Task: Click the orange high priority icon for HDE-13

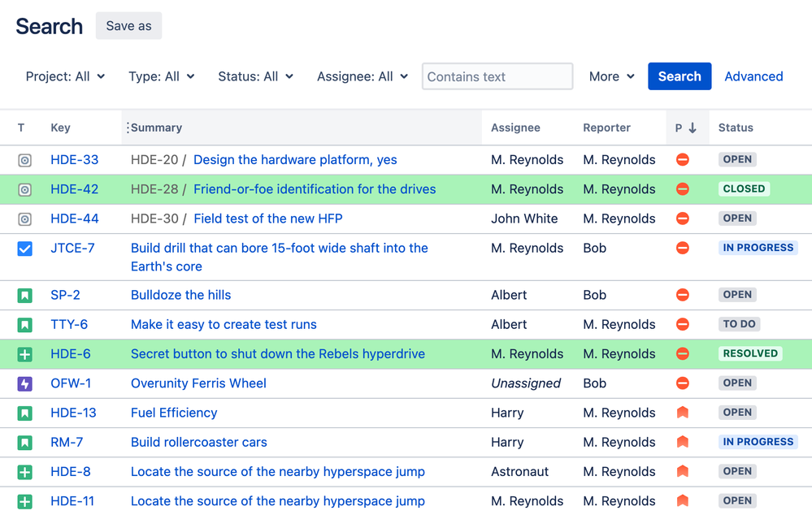Action: [x=683, y=412]
